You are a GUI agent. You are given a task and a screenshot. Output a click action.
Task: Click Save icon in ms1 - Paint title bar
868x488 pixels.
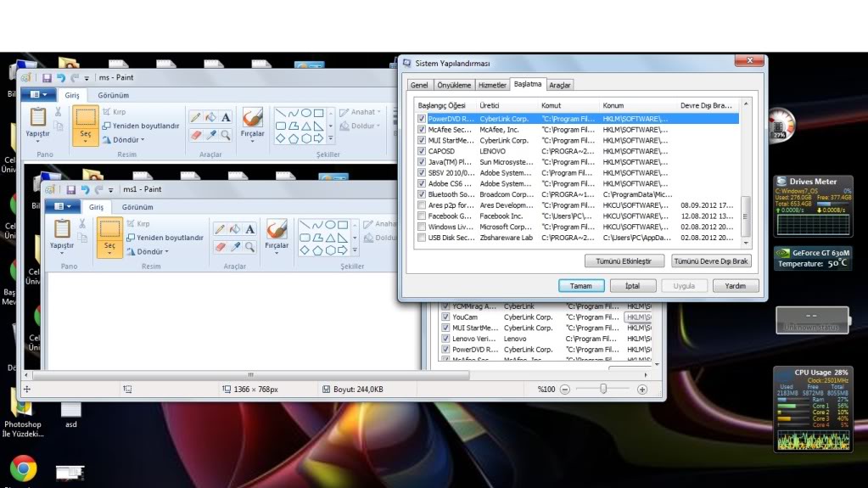click(71, 190)
